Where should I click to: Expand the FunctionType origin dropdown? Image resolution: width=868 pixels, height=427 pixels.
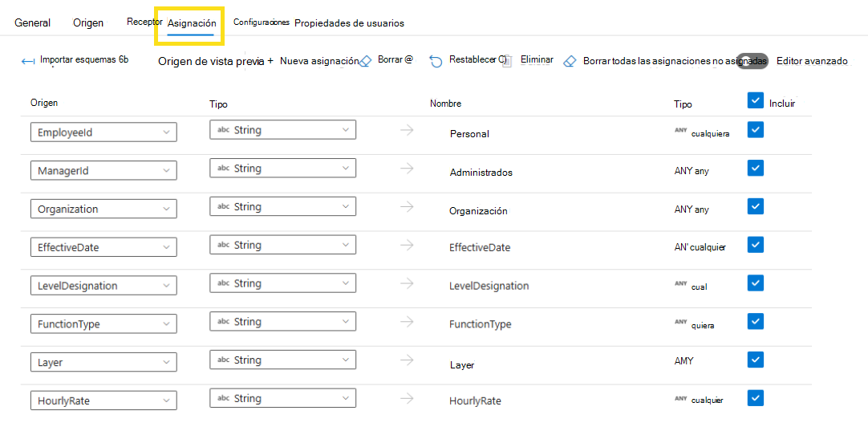tap(103, 324)
